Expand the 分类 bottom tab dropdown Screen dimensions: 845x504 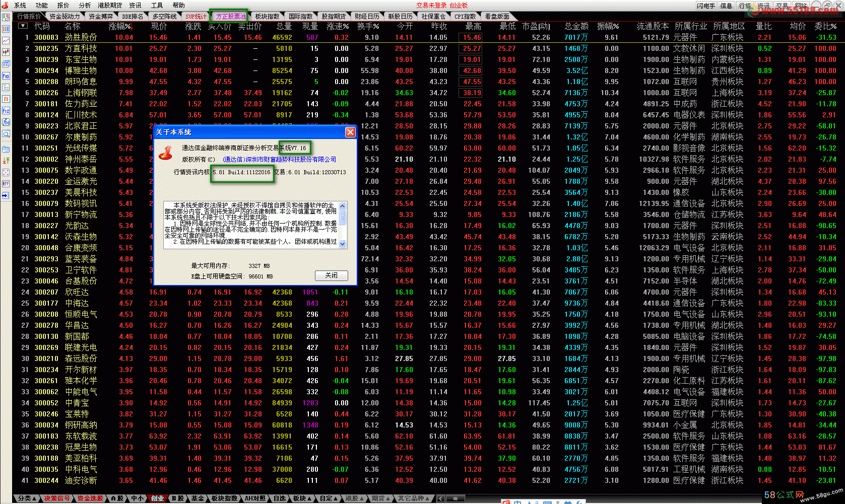(x=27, y=498)
